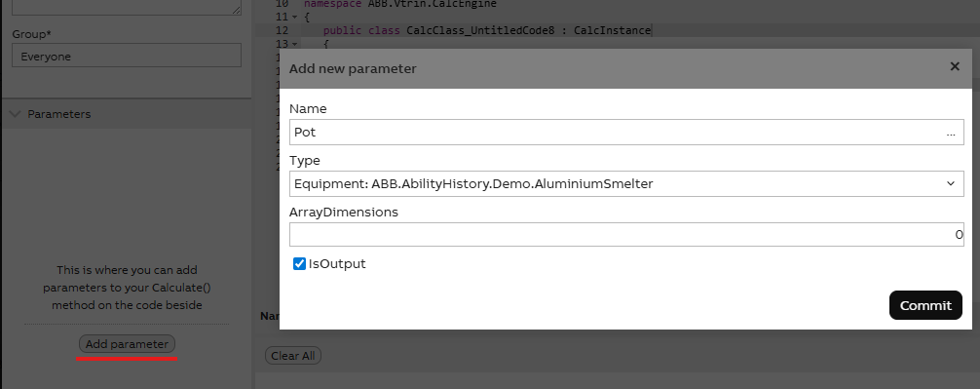Click the namespace ABB.Vtrin.CalcEngine line
Screen dimensions: 980x389
(400, 4)
